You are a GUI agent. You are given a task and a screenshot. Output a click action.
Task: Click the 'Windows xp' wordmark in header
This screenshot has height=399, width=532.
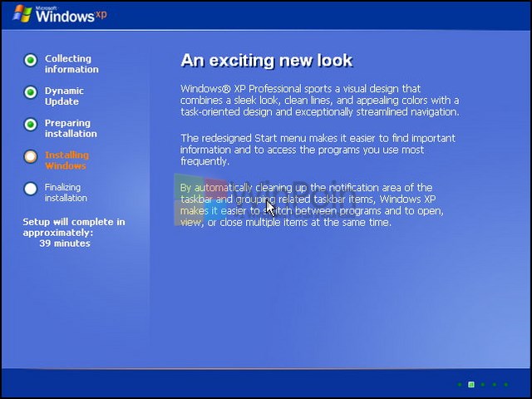pos(71,15)
